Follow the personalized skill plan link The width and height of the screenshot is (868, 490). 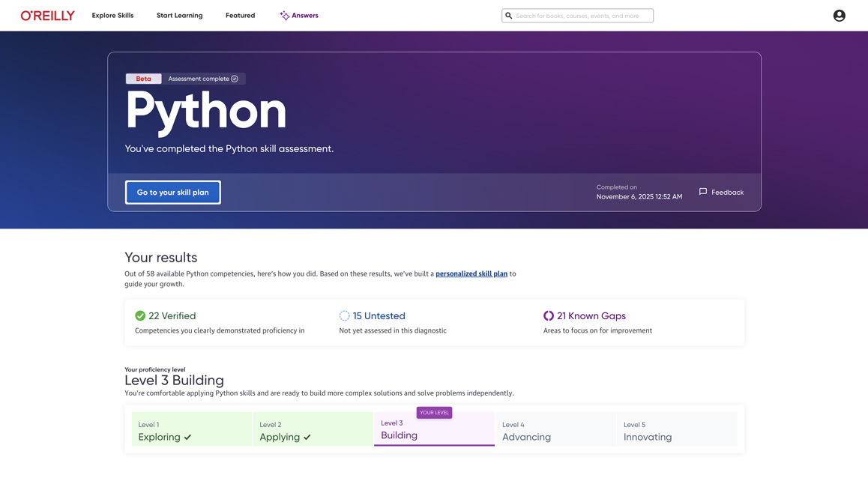point(471,273)
